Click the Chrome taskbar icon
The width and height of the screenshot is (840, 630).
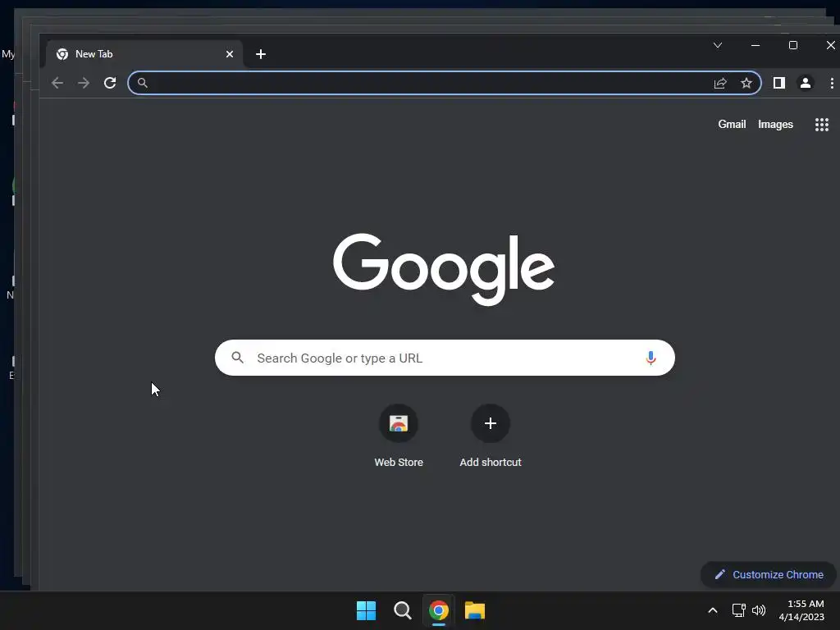(439, 610)
